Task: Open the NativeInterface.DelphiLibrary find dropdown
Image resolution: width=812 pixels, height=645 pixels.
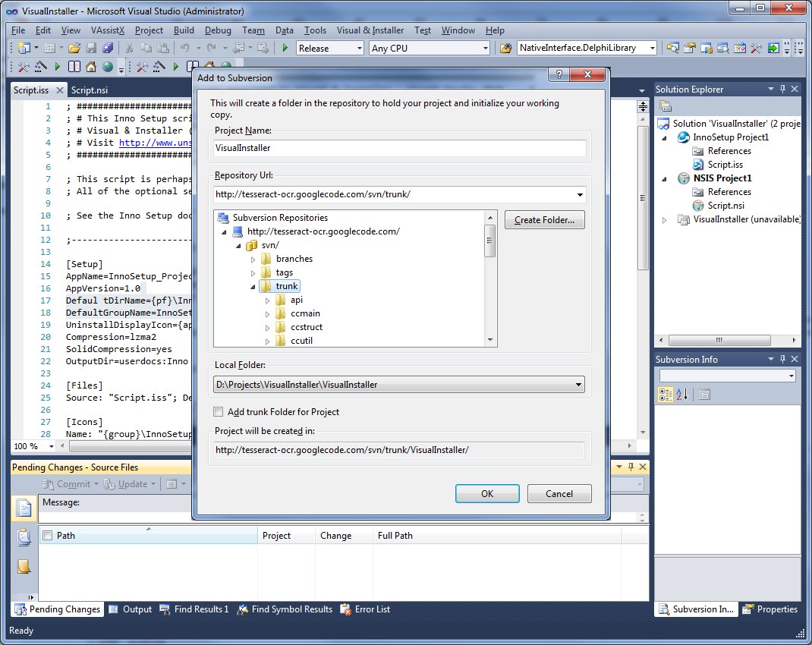Action: pos(652,48)
